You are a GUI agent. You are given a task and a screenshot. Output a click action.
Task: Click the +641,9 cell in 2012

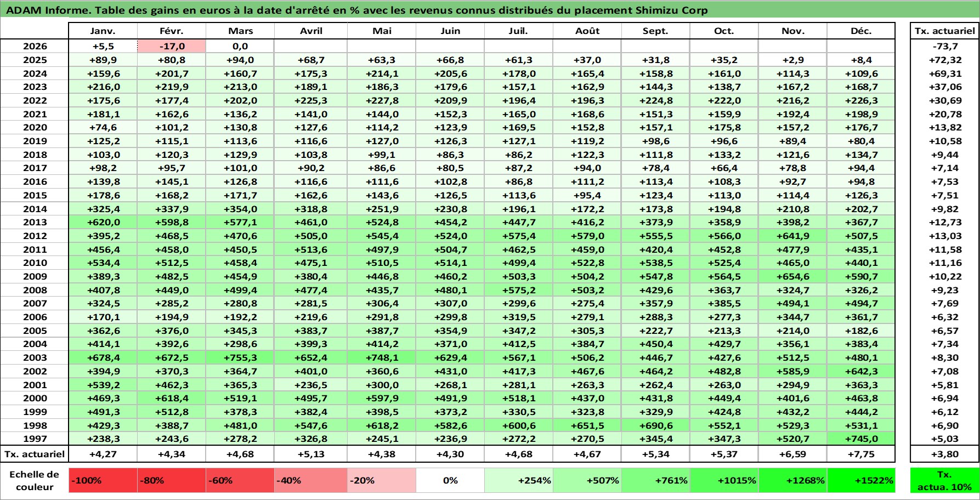click(x=793, y=236)
